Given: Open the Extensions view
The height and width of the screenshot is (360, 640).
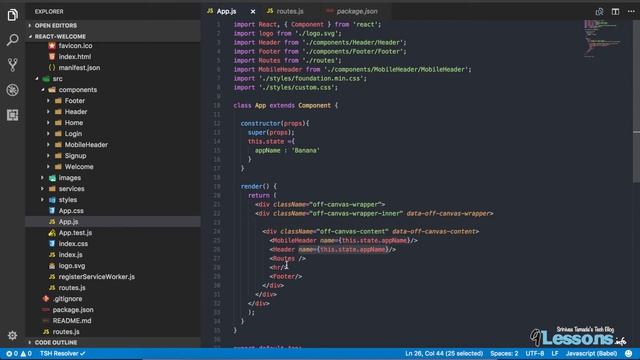Looking at the screenshot, I should click(x=12, y=115).
